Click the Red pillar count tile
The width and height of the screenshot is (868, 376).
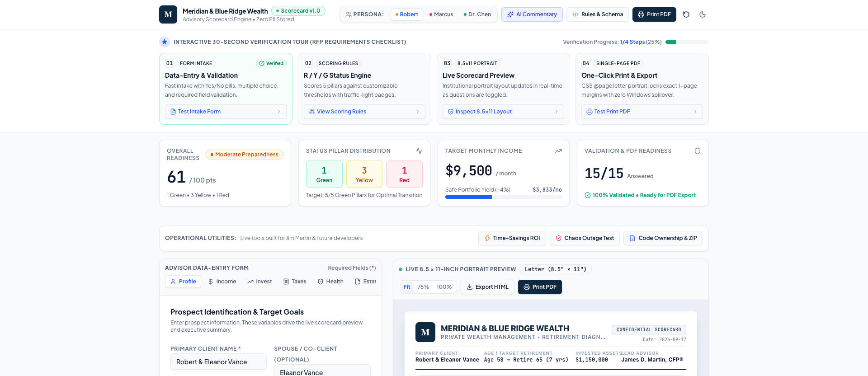(x=404, y=174)
